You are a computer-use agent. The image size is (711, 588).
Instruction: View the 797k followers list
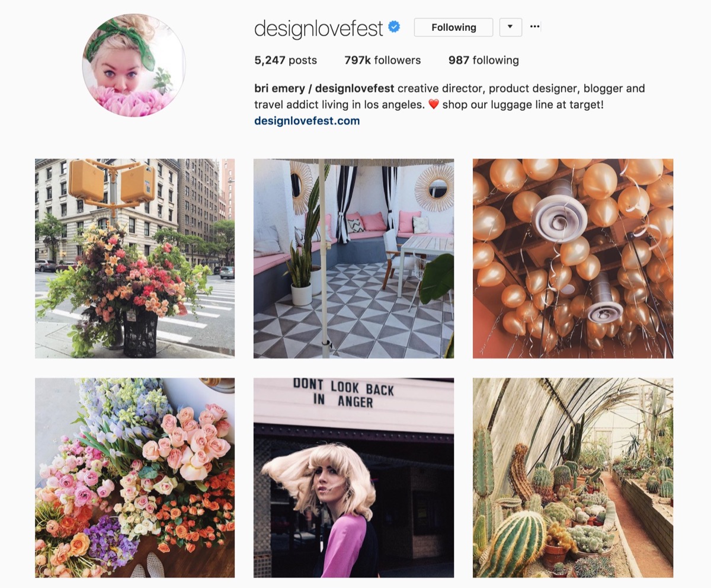click(x=383, y=60)
